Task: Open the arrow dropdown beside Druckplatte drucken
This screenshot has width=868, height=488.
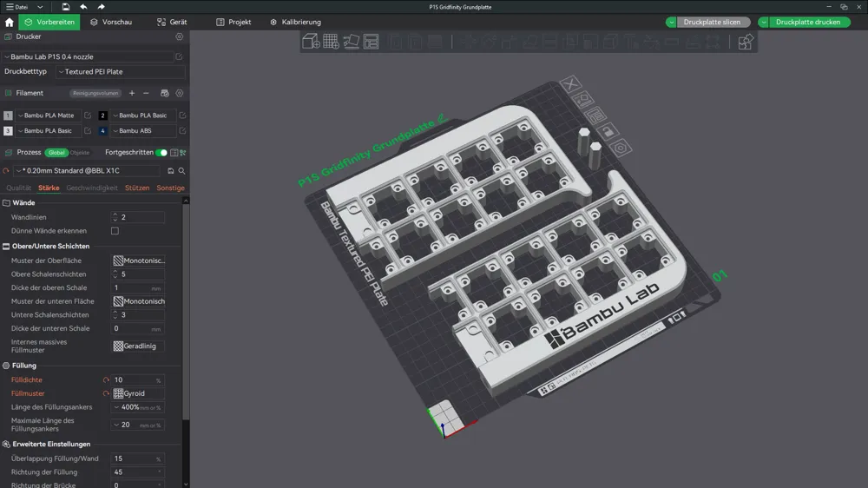Action: pyautogui.click(x=763, y=23)
